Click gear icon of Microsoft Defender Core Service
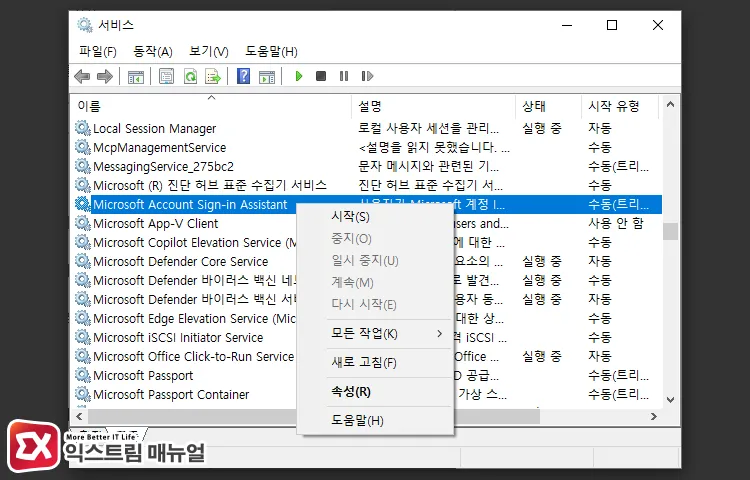The height and width of the screenshot is (480, 750). tap(83, 262)
